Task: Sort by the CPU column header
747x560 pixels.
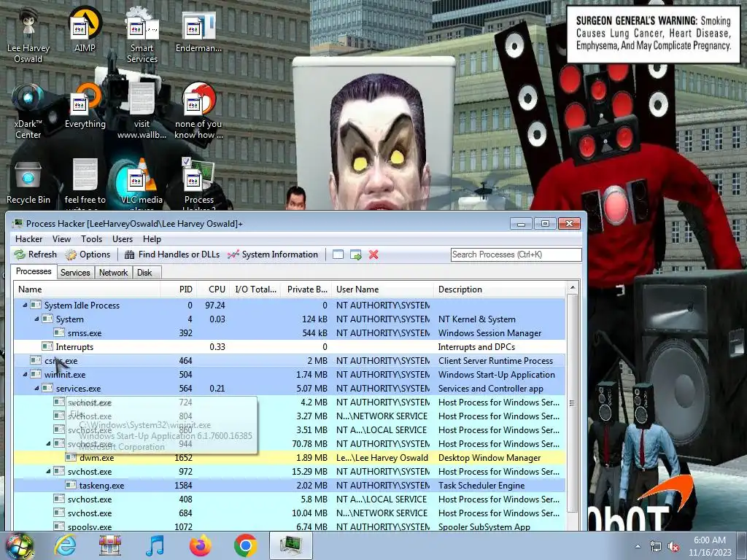Action: pyautogui.click(x=213, y=289)
